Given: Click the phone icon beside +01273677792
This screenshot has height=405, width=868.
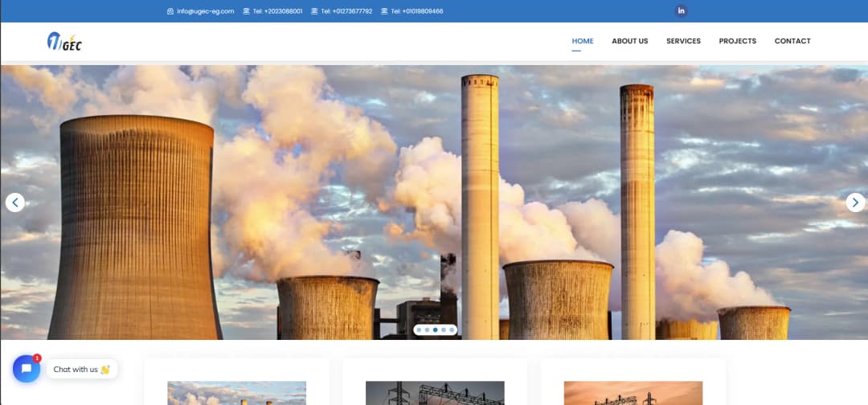Looking at the screenshot, I should point(314,11).
